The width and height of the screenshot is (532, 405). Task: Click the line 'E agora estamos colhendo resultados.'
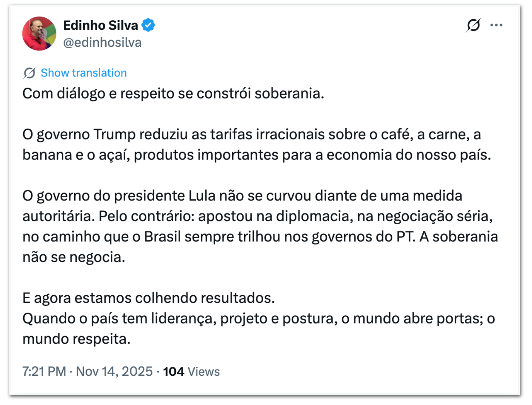[148, 298]
